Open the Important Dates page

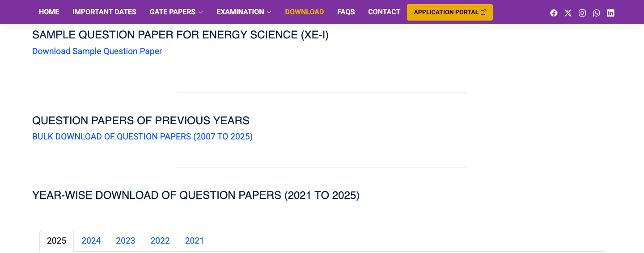tap(104, 12)
